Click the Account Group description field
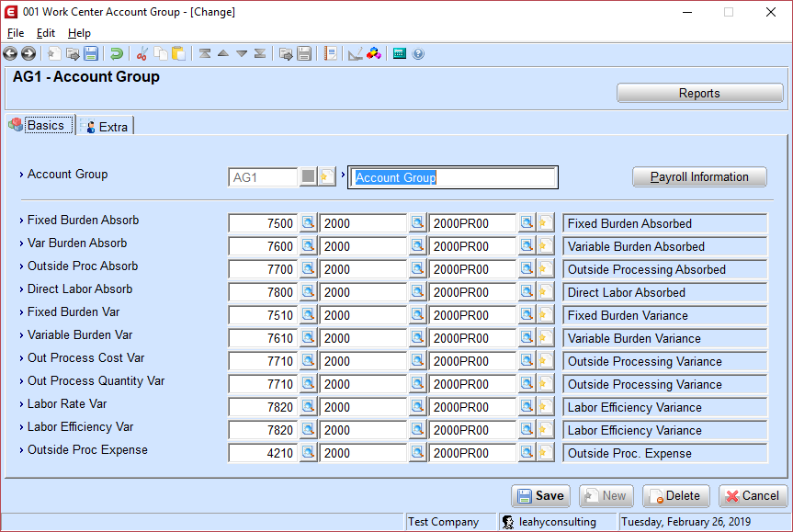The width and height of the screenshot is (793, 532). coord(453,177)
